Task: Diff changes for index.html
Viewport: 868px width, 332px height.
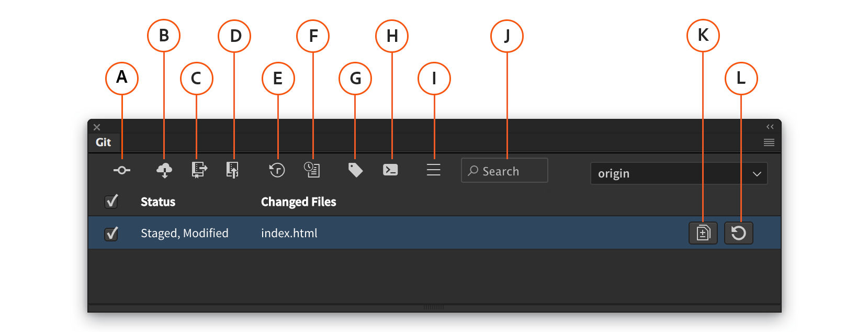Action: (x=703, y=233)
